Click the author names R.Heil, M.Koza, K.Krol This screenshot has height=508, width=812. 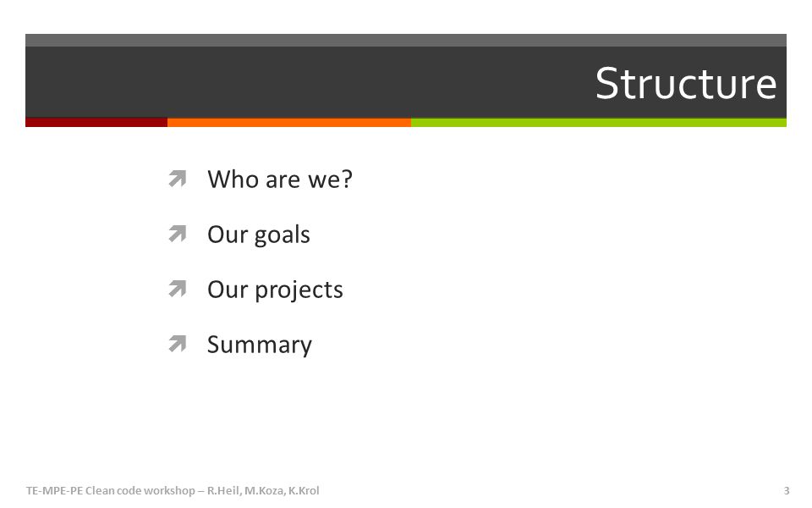pos(263,490)
